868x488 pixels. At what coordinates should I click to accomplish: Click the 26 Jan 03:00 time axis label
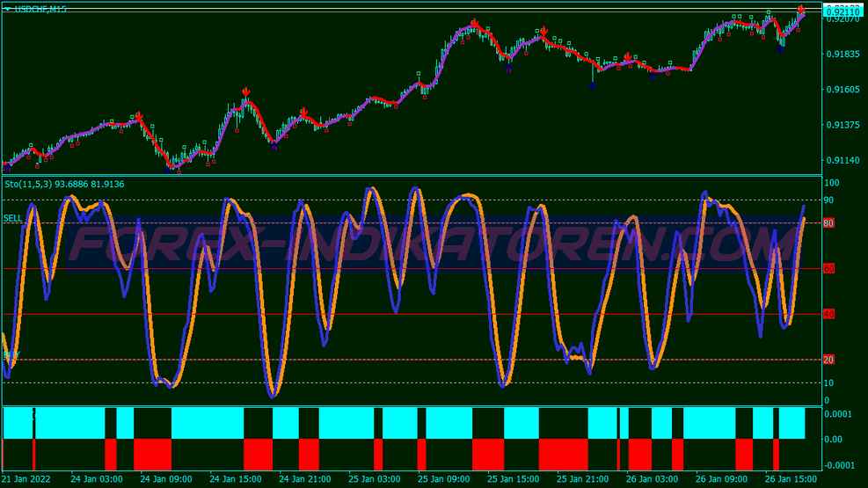coord(659,480)
